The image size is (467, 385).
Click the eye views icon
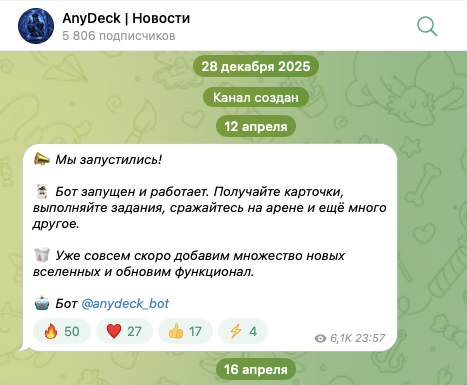320,338
